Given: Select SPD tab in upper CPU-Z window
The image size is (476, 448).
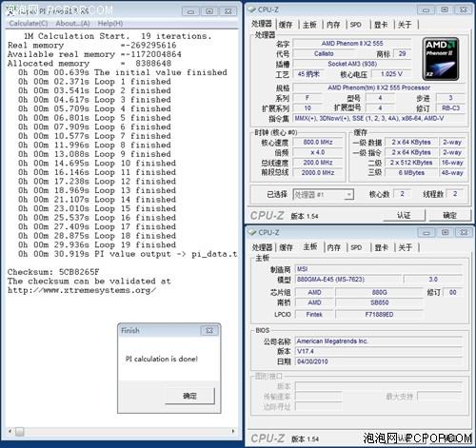Looking at the screenshot, I should click(356, 25).
